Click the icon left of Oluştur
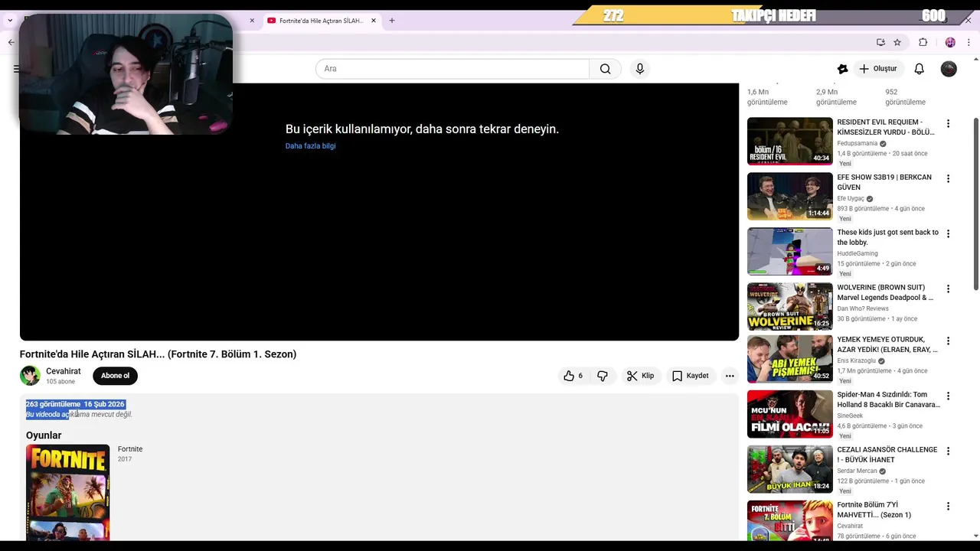This screenshot has width=980, height=551. point(842,69)
